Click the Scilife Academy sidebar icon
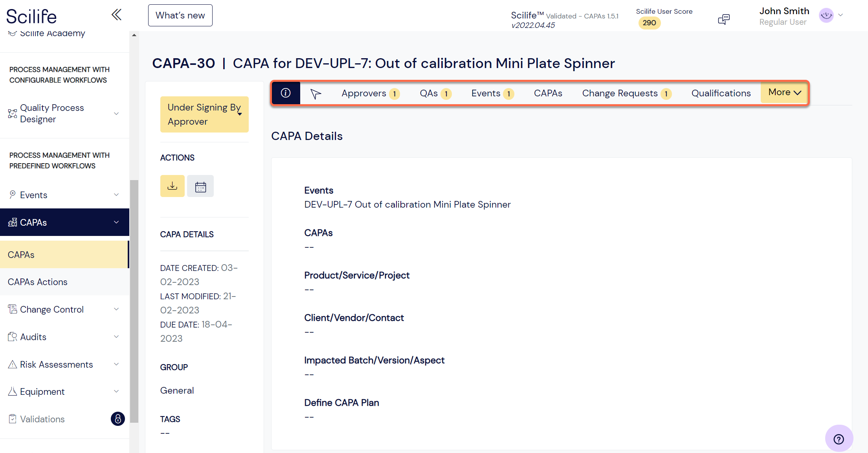The height and width of the screenshot is (453, 868). click(x=12, y=33)
